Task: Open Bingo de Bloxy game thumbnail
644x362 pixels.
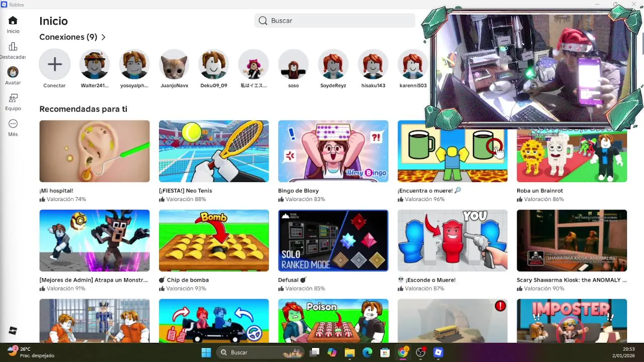Action: pos(333,151)
